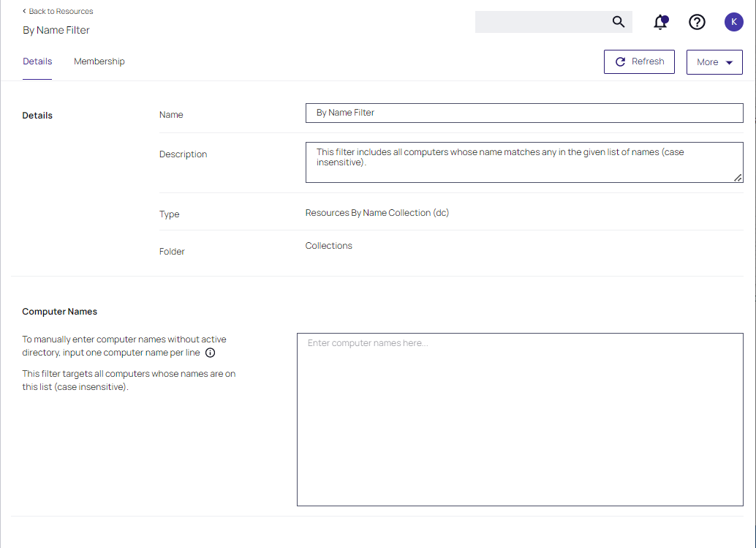Open the user avatar K menu
This screenshot has height=548, width=756.
733,22
